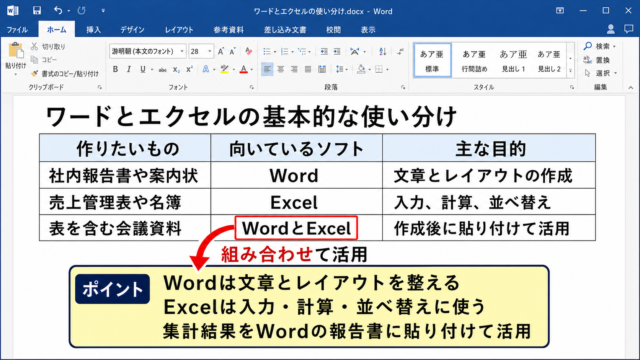Click 切り取り cut button
The height and width of the screenshot is (360, 640).
click(49, 47)
